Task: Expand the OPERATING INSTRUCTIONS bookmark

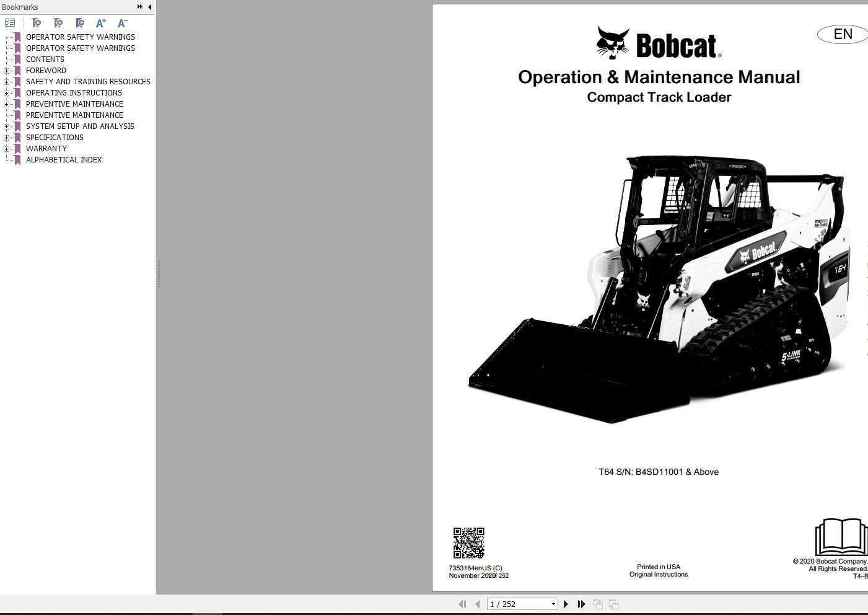Action: (x=6, y=92)
